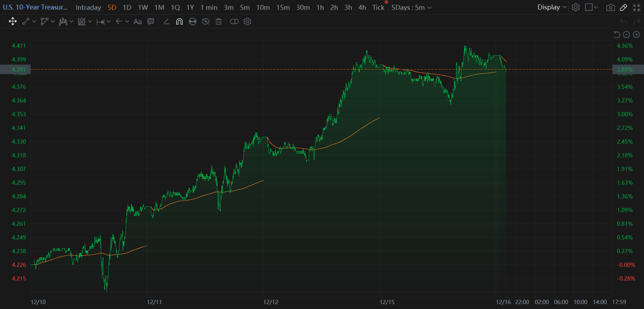Viewport: 644px width, 309px height.
Task: Hide all drawings with crossed-eye icon
Action: [x=205, y=21]
